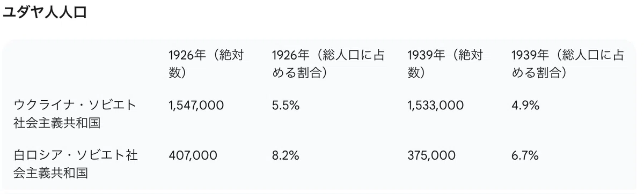Click the empty top-left header cell
This screenshot has height=194, width=644.
pos(80,64)
